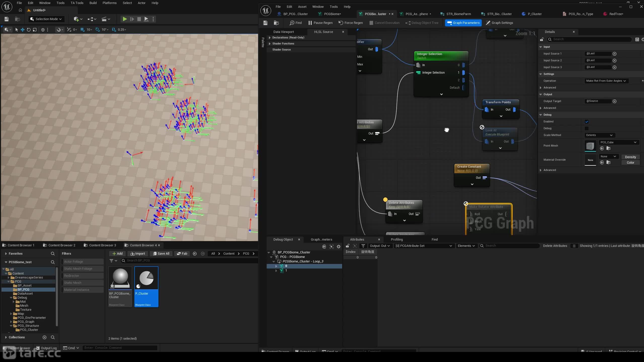Open the Platforms menu

tap(109, 3)
